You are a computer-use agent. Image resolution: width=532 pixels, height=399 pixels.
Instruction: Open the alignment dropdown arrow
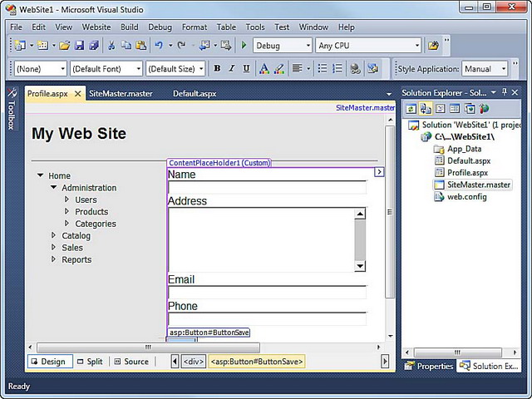tap(308, 69)
